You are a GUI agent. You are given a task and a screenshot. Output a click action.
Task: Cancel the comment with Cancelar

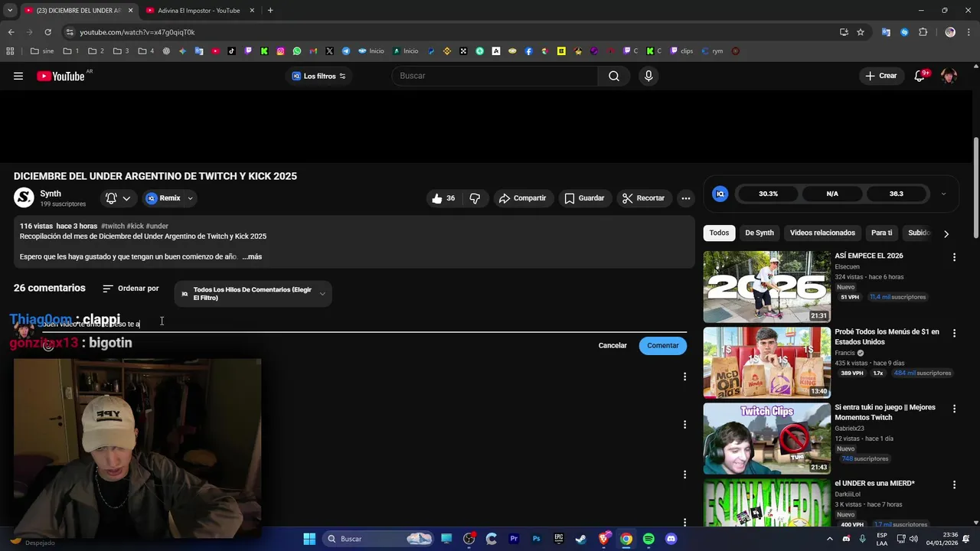(x=612, y=345)
